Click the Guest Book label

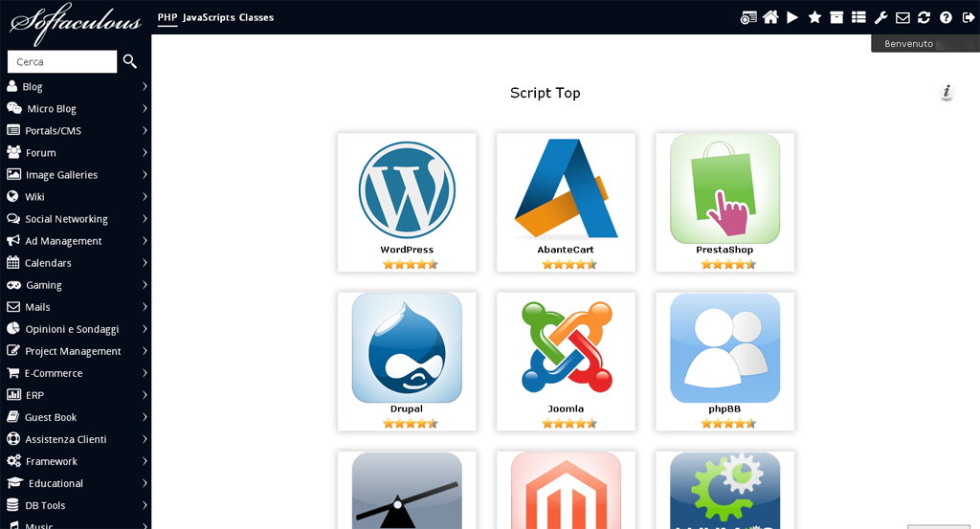pos(51,417)
